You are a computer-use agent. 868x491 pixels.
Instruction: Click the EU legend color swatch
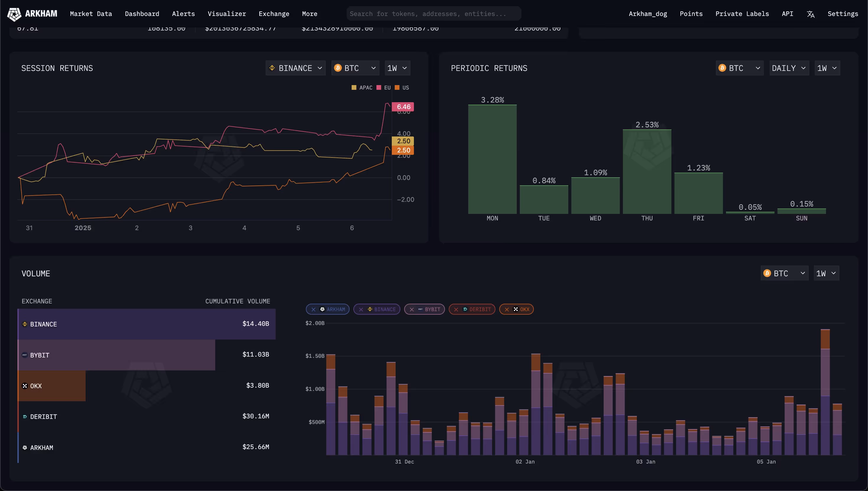click(x=379, y=88)
